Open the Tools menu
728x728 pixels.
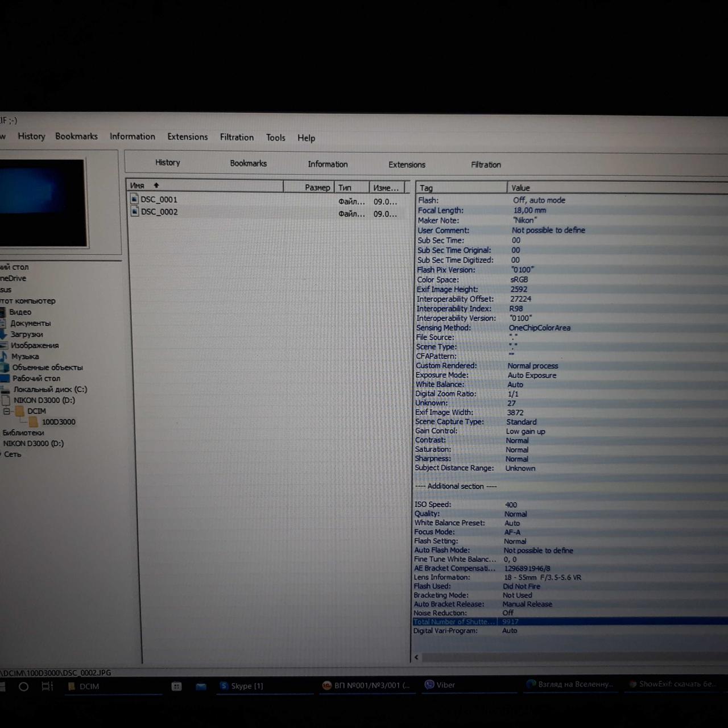(x=275, y=138)
